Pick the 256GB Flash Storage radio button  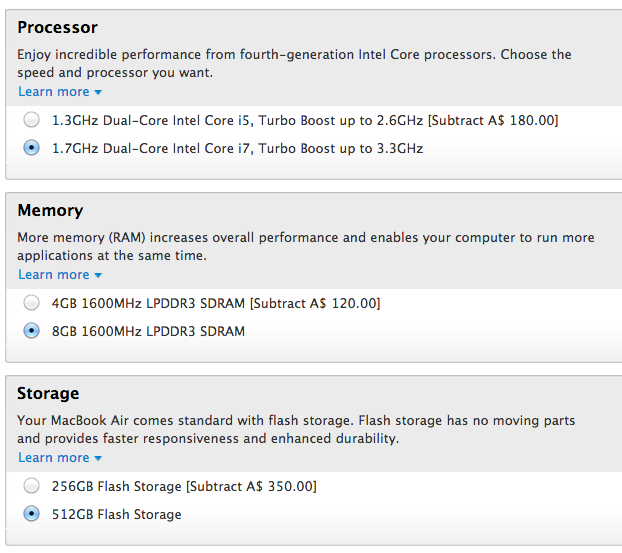(x=32, y=486)
